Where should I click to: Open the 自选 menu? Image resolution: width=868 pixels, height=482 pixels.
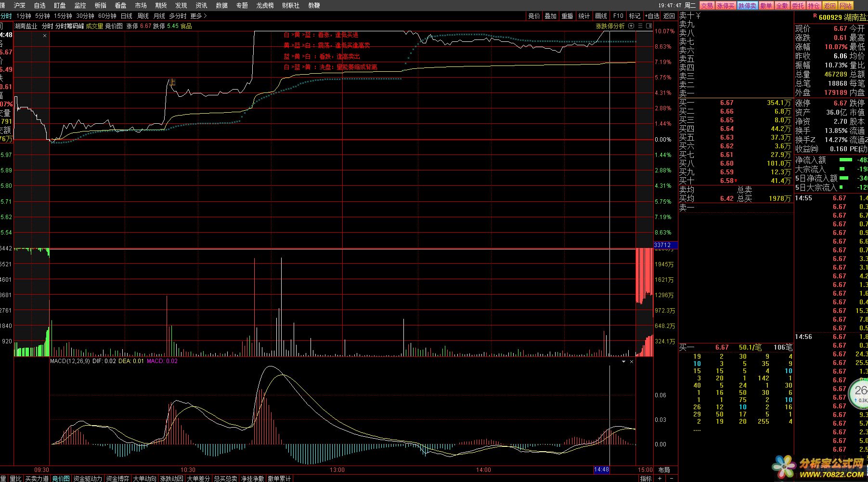(40, 5)
